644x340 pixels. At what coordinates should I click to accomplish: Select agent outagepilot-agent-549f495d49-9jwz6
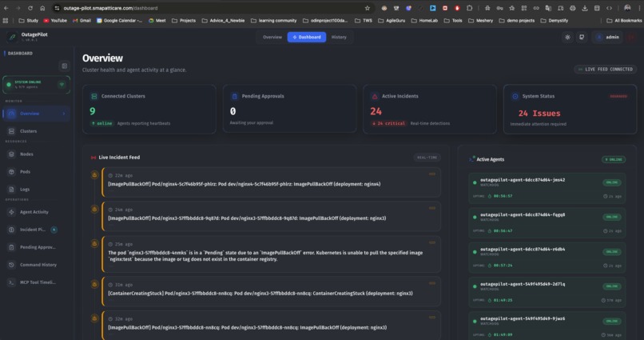coord(547,326)
